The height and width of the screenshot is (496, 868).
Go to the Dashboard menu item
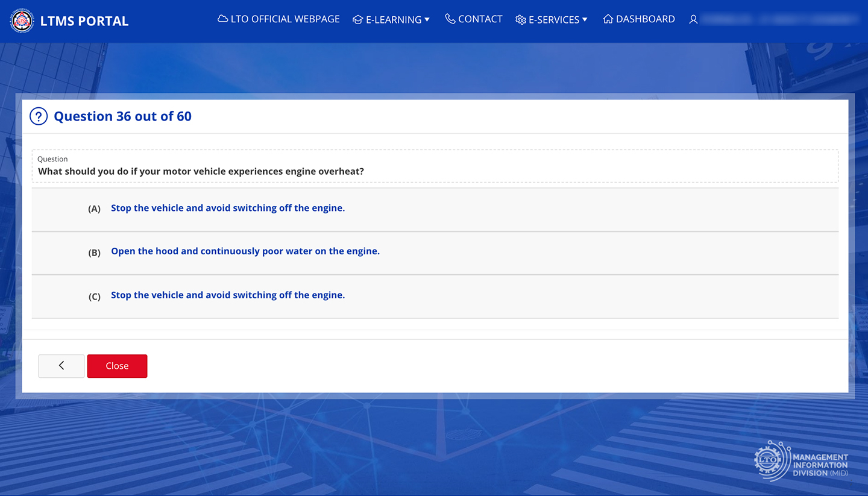click(x=645, y=19)
